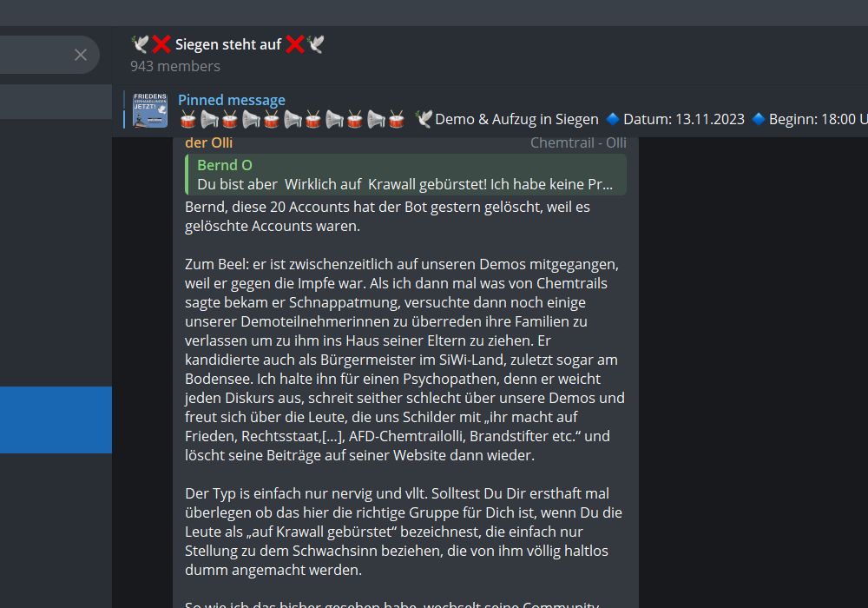Image resolution: width=868 pixels, height=608 pixels.
Task: Click the dove emoji after the group title
Action: click(316, 43)
